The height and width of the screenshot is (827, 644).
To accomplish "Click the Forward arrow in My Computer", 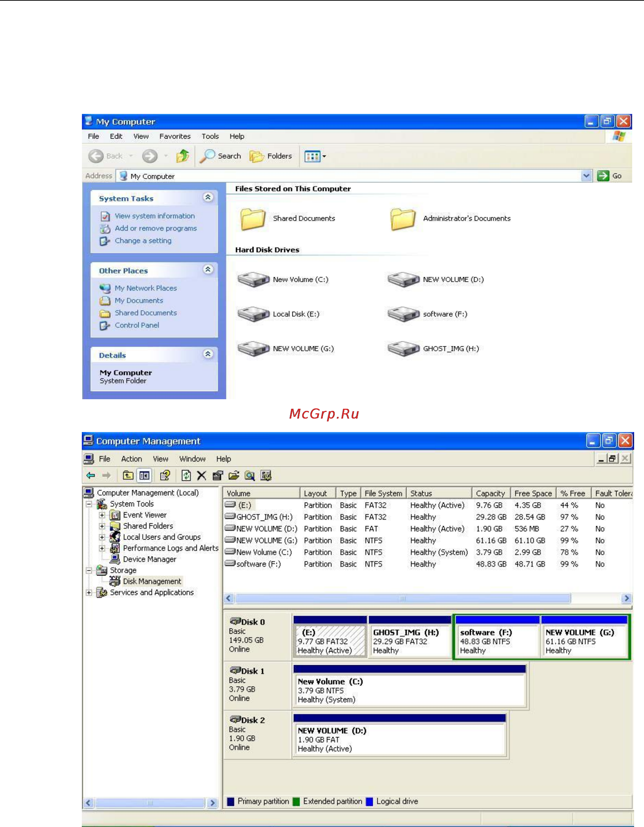I will coord(150,156).
